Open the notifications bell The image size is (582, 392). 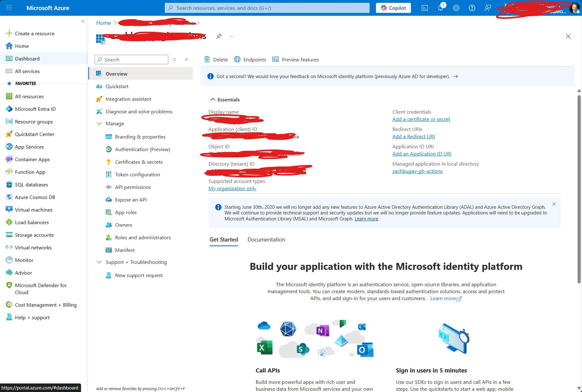pos(440,8)
